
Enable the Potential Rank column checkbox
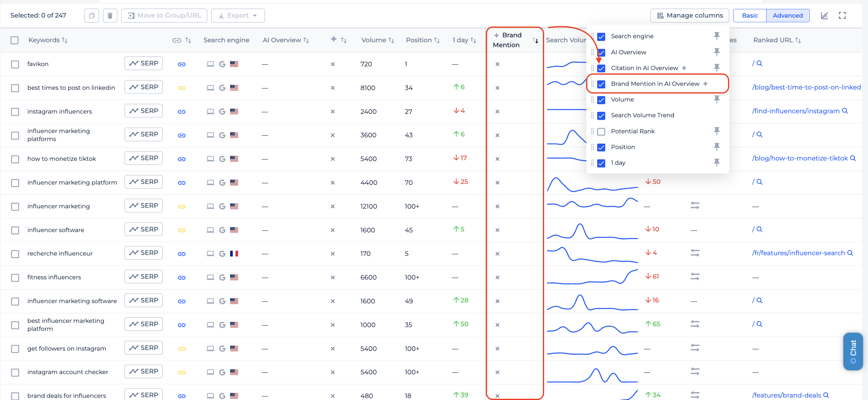tap(601, 131)
